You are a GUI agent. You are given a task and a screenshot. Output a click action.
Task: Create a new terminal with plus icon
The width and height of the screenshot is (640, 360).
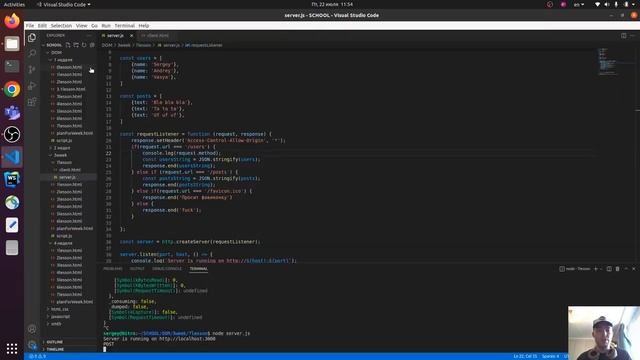pos(596,269)
